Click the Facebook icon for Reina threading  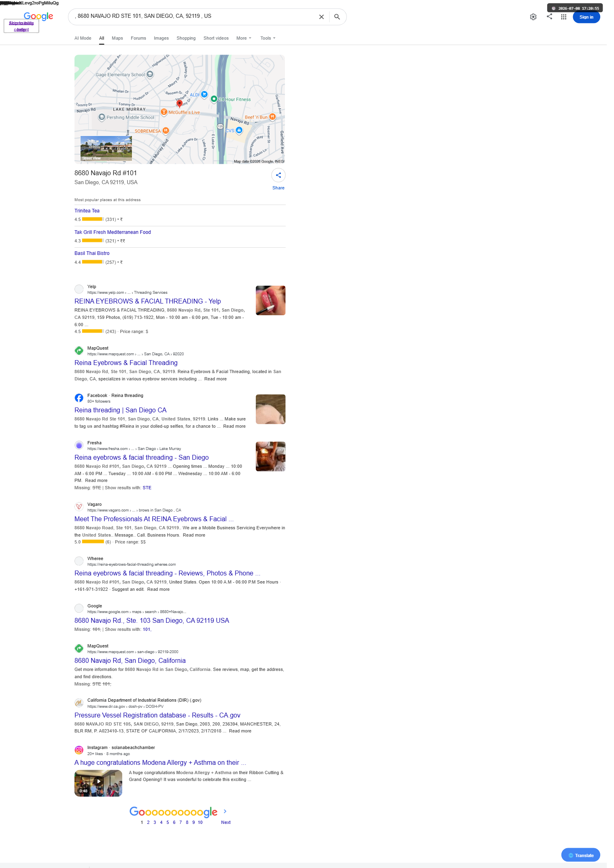79,398
